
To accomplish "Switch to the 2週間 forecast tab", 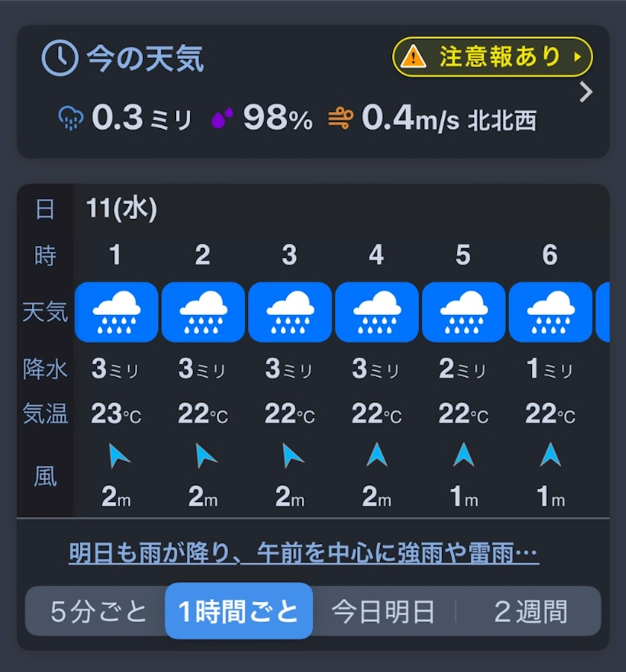I will click(x=531, y=612).
